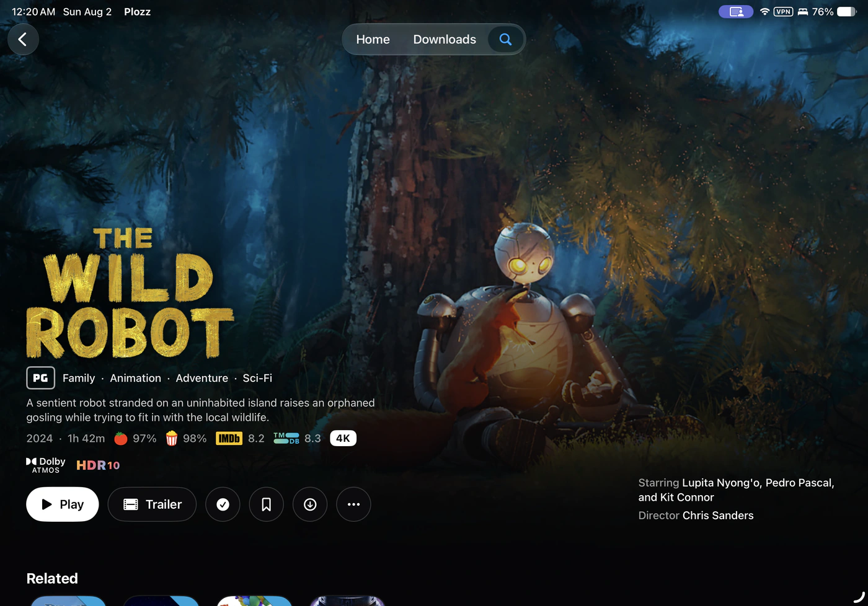The height and width of the screenshot is (606, 868).
Task: Watch the Trailer
Action: (x=152, y=504)
